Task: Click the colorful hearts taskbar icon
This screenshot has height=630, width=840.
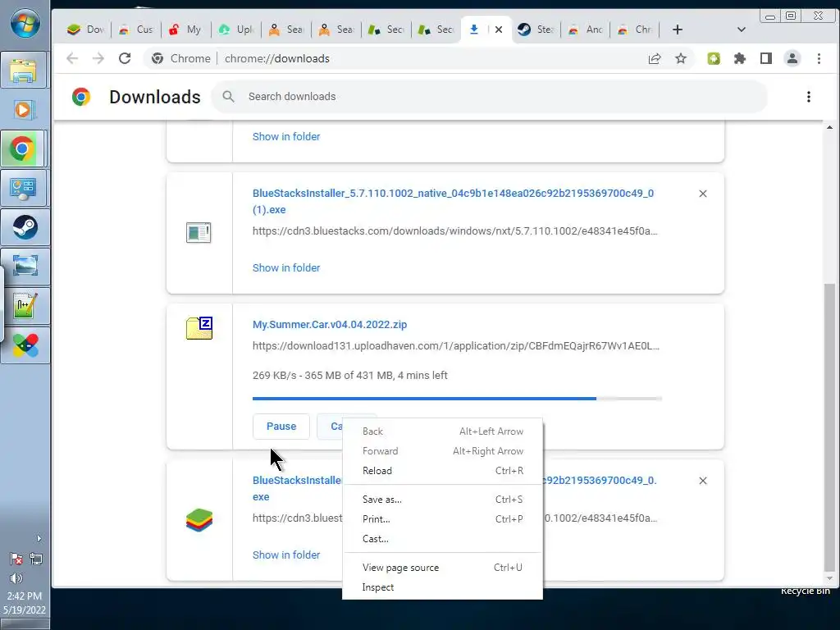Action: 25,345
